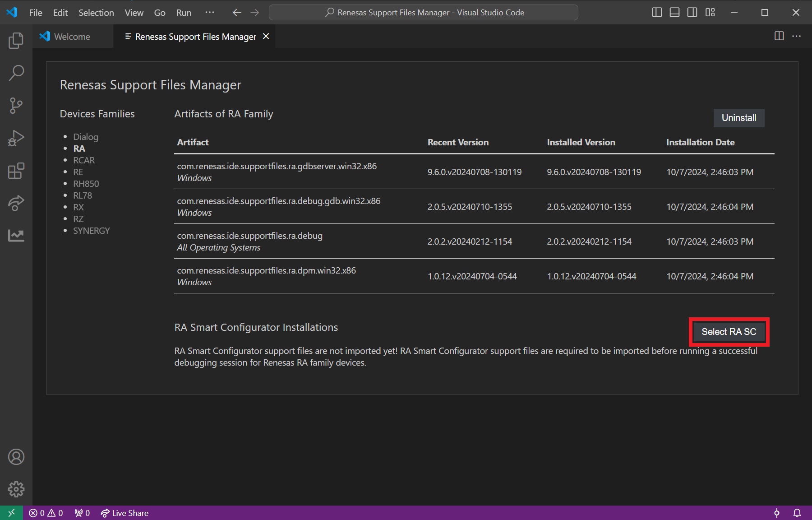Start Live Share from status bar
Image resolution: width=812 pixels, height=520 pixels.
pos(125,513)
